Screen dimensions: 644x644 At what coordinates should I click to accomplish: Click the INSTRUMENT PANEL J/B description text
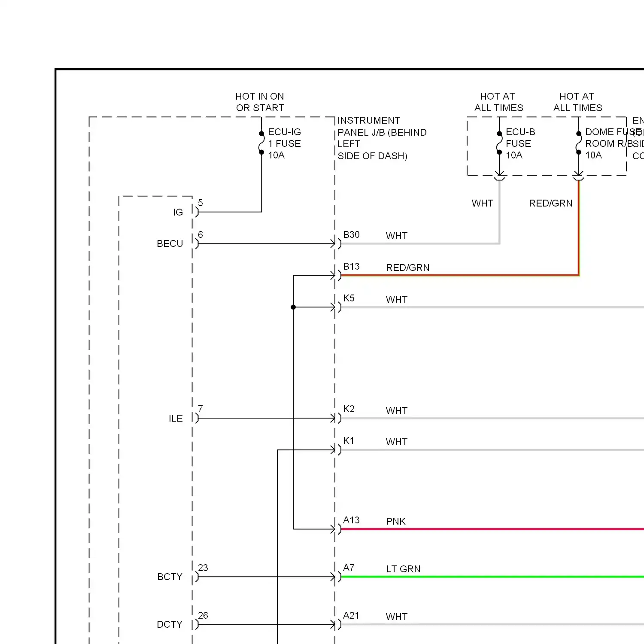click(382, 138)
